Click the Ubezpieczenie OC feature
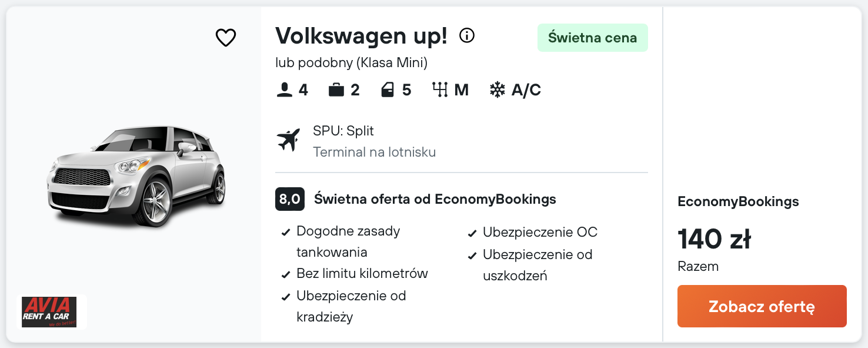The width and height of the screenshot is (868, 348). point(540,232)
